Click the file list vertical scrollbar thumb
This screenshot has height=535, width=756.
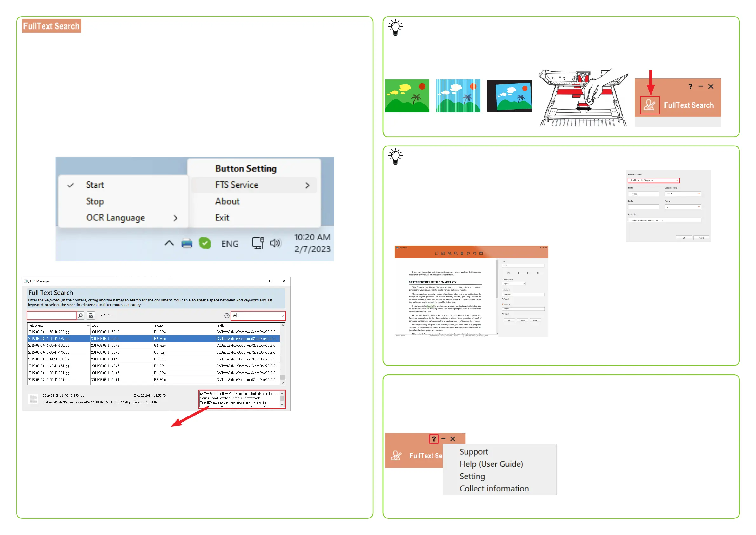(x=283, y=377)
